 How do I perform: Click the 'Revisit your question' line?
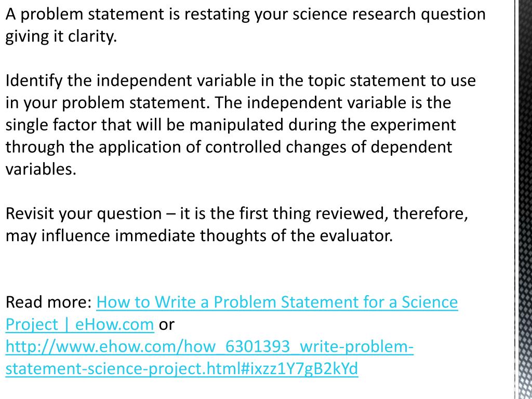[237, 214]
